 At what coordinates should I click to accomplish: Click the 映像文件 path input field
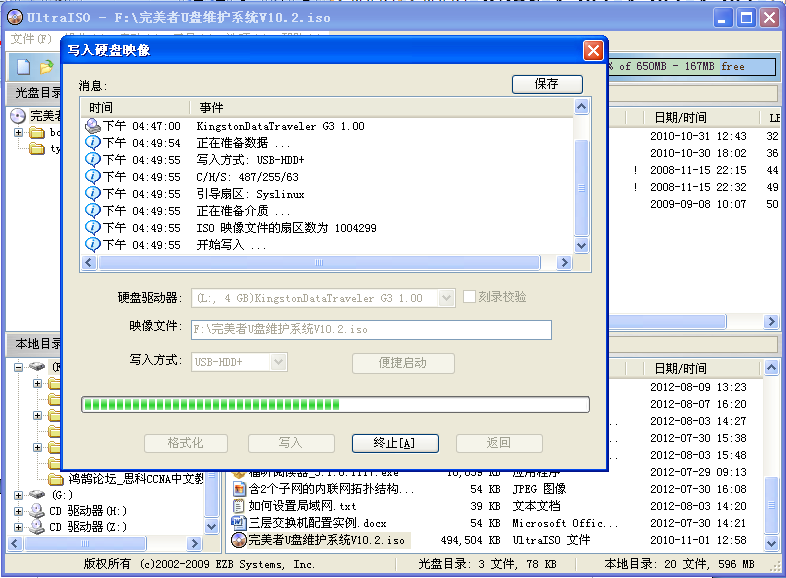[x=371, y=329]
